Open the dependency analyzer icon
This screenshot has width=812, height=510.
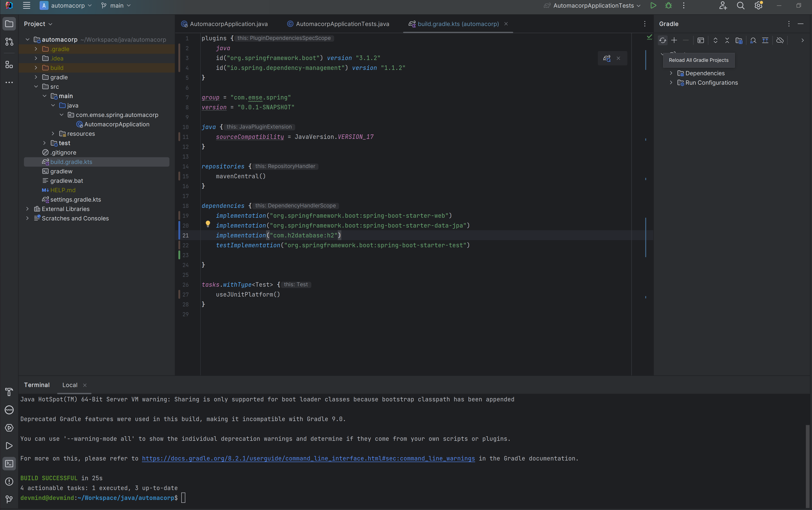pyautogui.click(x=753, y=41)
